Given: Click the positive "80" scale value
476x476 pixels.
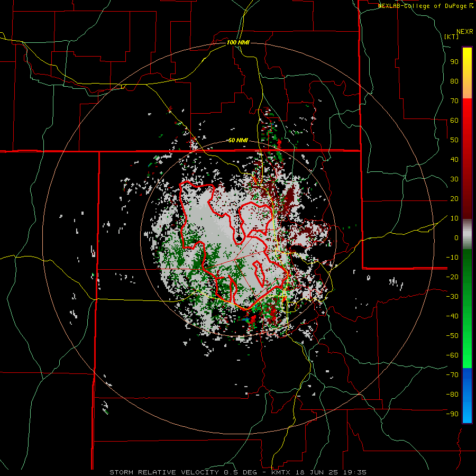Looking at the screenshot, I should [x=454, y=81].
